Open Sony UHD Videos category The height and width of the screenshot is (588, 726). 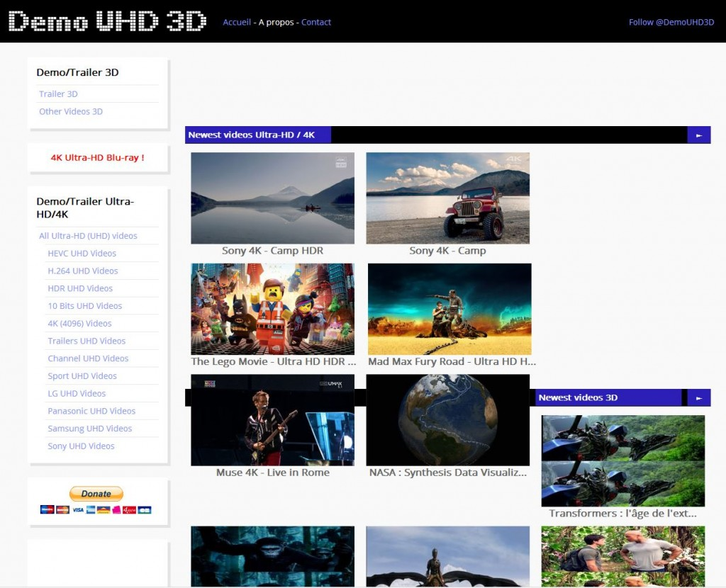pos(81,446)
